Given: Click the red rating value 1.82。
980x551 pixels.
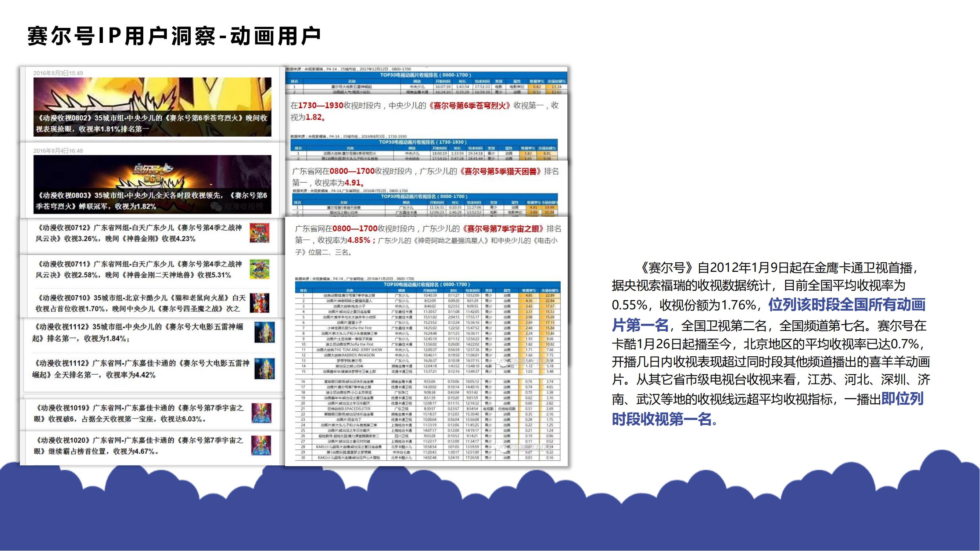Looking at the screenshot, I should click(316, 117).
